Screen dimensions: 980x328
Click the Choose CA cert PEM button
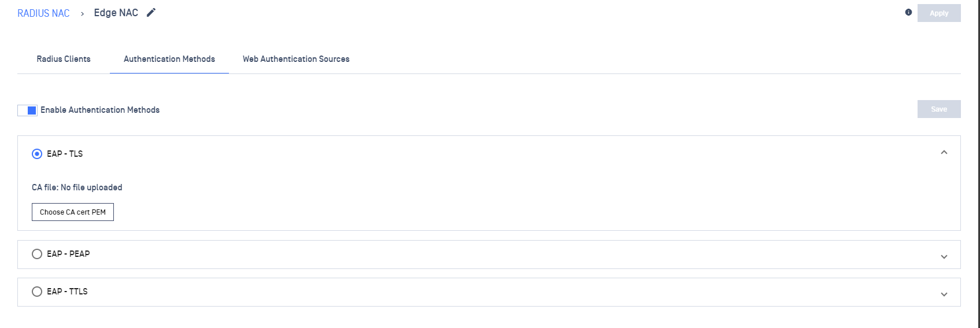click(73, 212)
